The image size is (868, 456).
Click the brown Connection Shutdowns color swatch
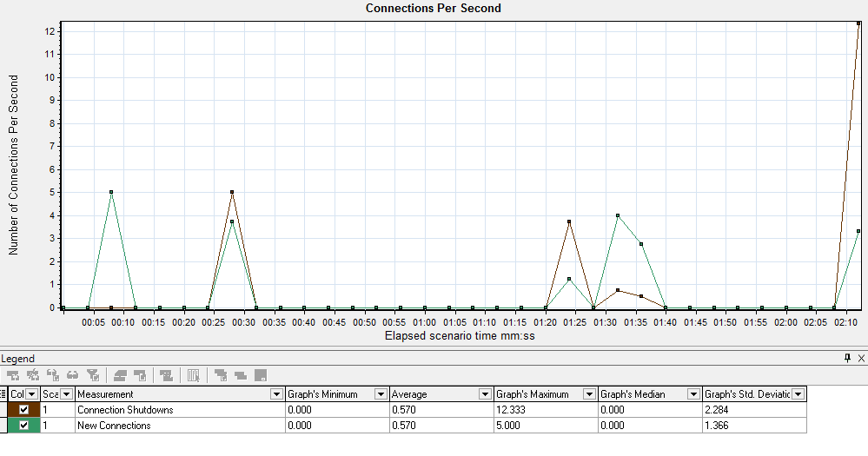(x=15, y=410)
